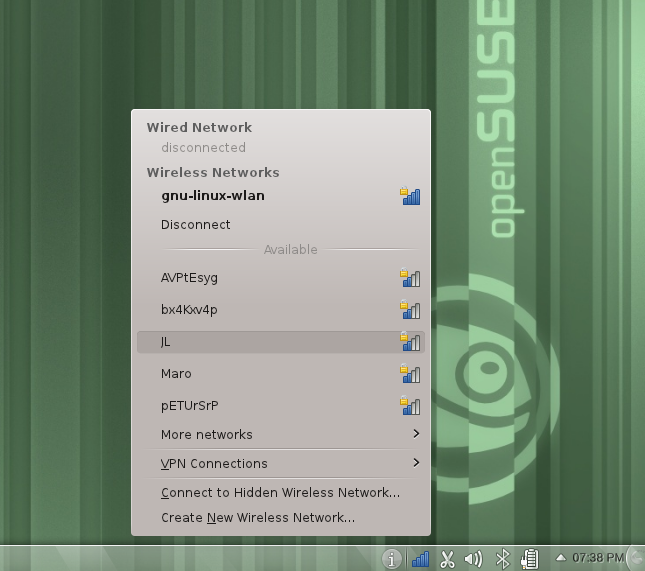Click the device notifier tray icon
The image size is (645, 571).
(x=529, y=559)
